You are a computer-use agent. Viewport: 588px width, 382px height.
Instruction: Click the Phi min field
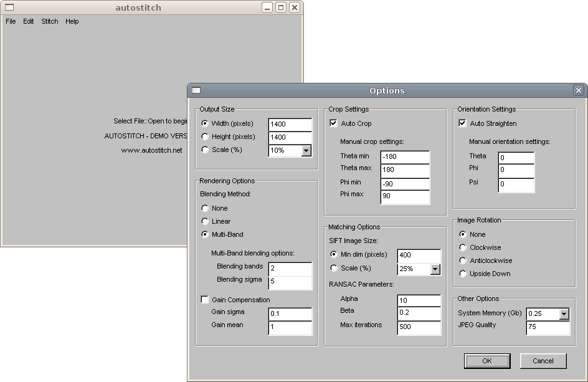coord(405,184)
